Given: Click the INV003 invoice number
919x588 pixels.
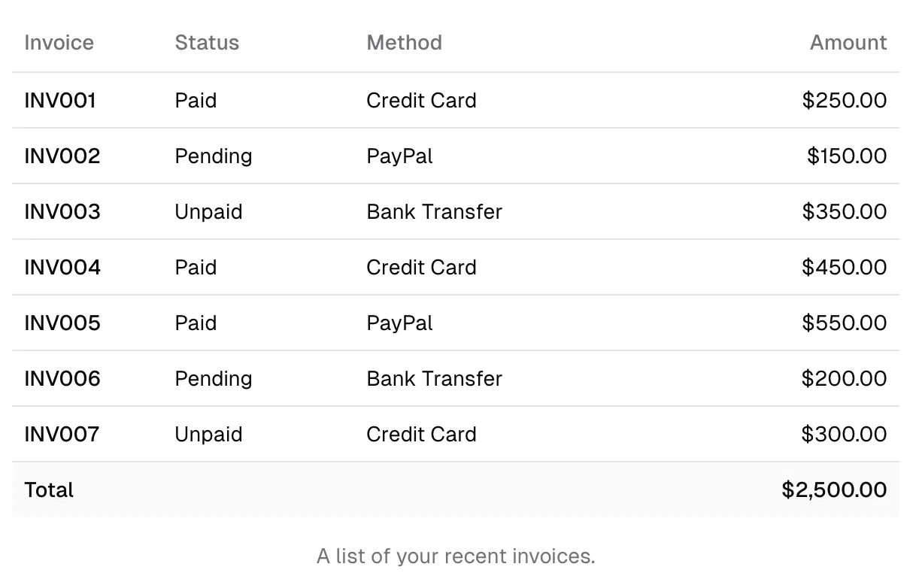Looking at the screenshot, I should pos(62,212).
